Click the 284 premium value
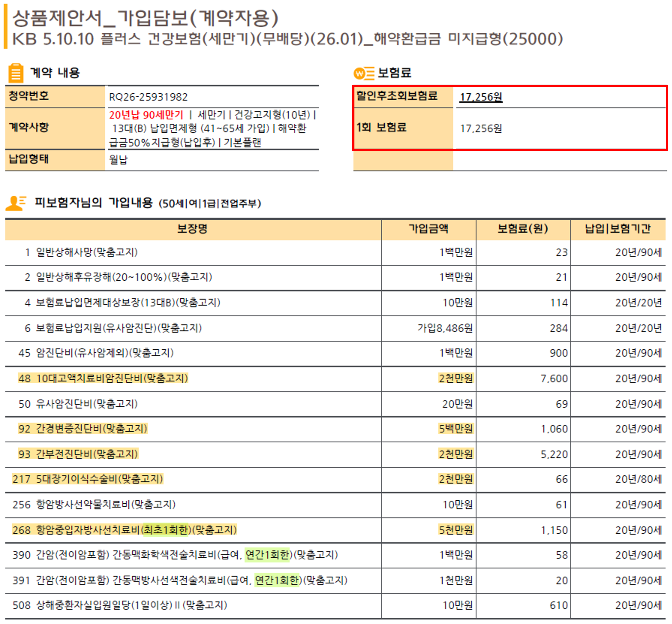Screen dimensions: 672x624 [559, 328]
